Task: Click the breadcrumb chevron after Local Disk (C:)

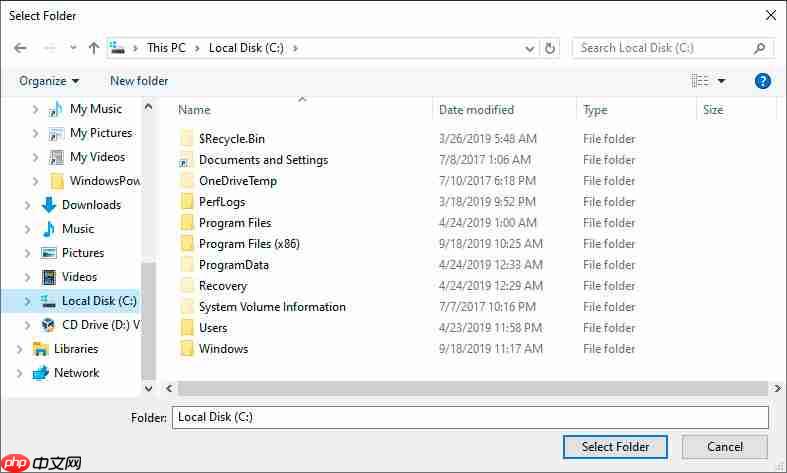Action: [x=295, y=48]
